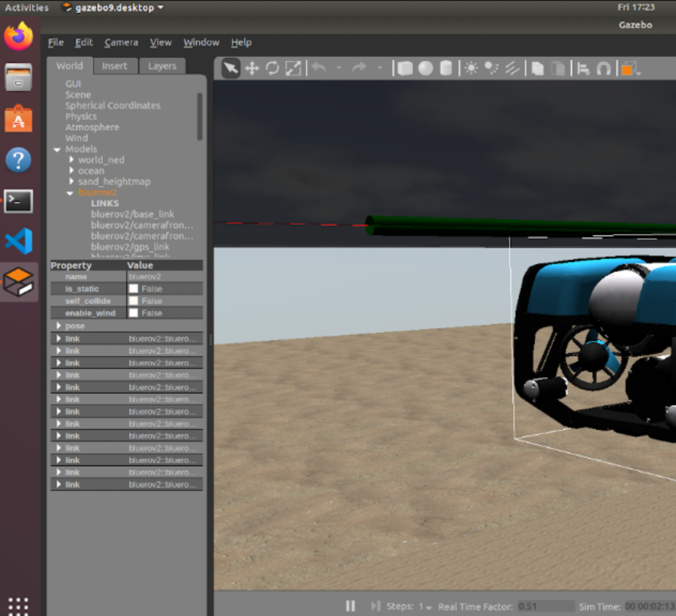676x616 pixels.
Task: Expand the ocean model
Action: 71,171
